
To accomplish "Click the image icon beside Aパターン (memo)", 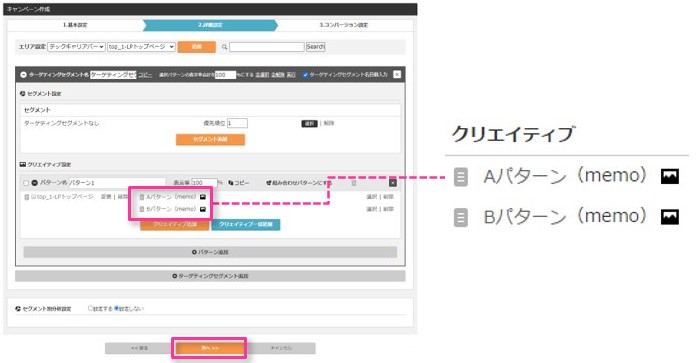I will click(203, 197).
